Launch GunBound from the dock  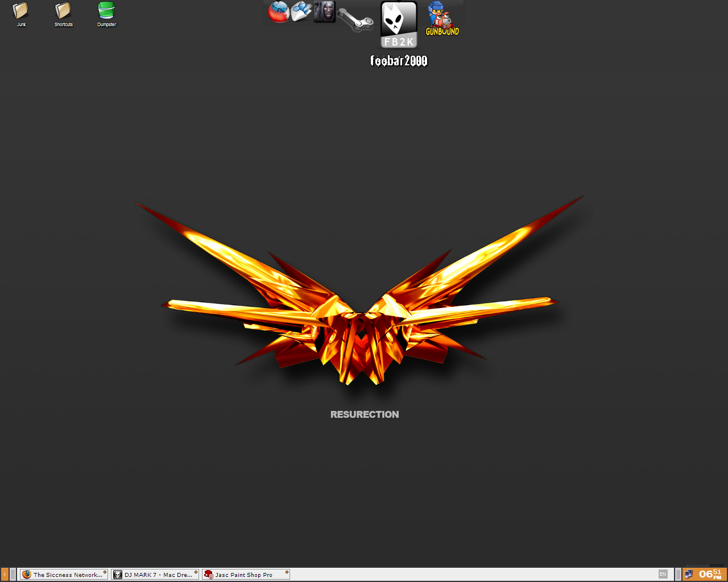coord(442,18)
